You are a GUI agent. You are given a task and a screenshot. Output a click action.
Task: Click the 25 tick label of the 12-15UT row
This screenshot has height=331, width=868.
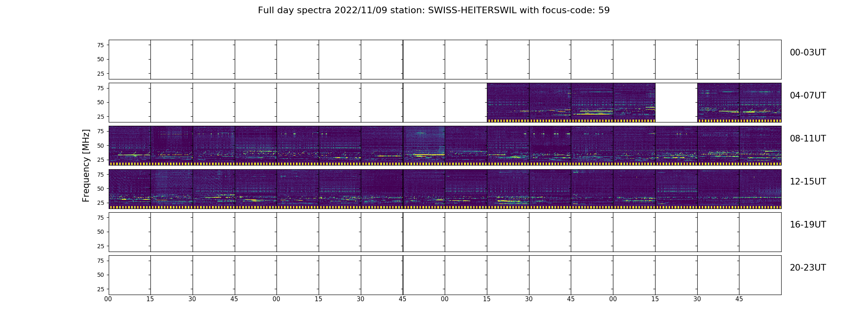100,203
